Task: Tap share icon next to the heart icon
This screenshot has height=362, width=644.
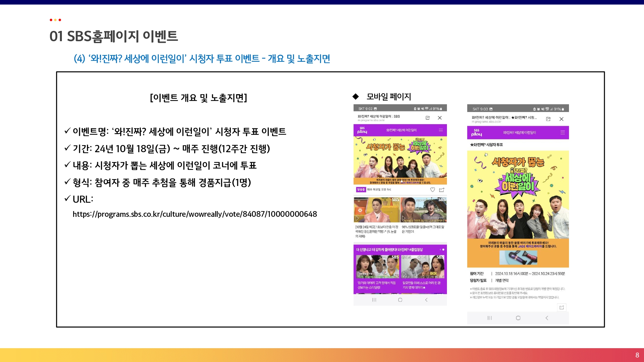Action: coord(442,190)
